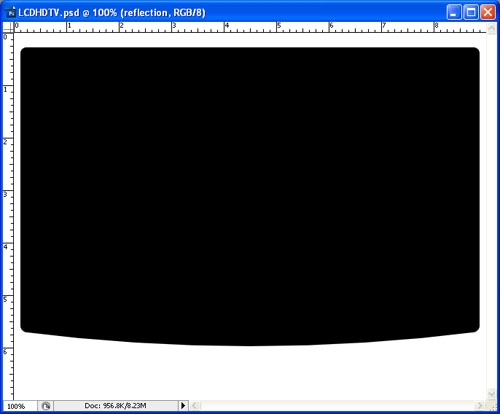Viewport: 500px width, 414px height.
Task: Click the horizontal scrollbar left arrow
Action: 195,406
